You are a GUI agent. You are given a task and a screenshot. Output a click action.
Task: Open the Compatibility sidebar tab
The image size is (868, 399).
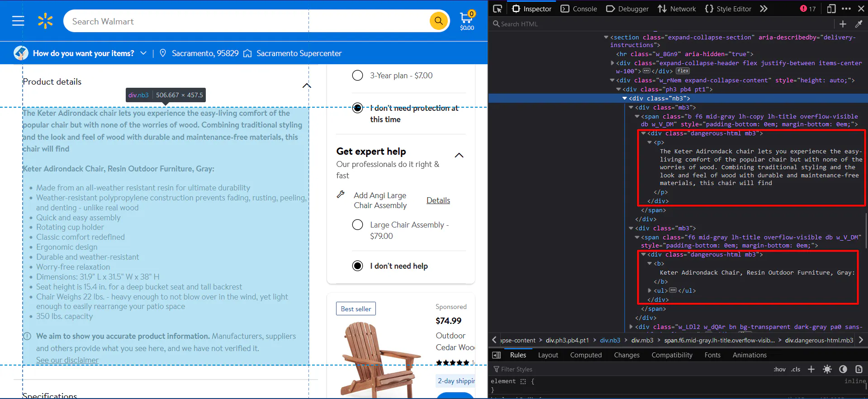[x=672, y=355]
